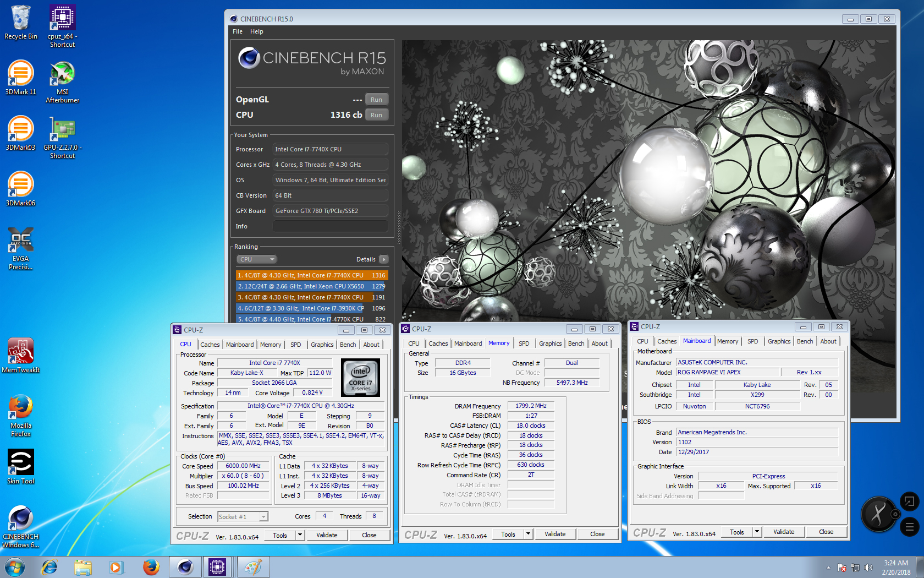Launch Mozilla Firefox desktop icon

click(21, 416)
